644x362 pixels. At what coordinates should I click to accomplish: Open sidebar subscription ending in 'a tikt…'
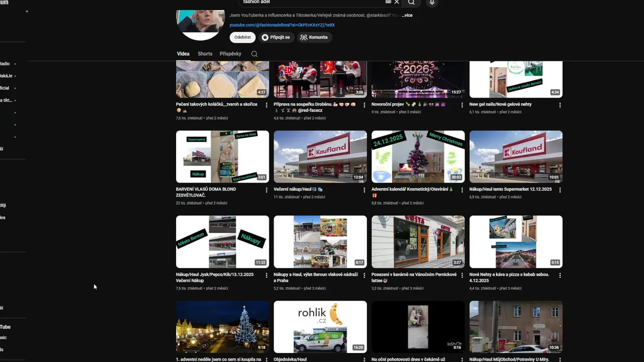7,100
